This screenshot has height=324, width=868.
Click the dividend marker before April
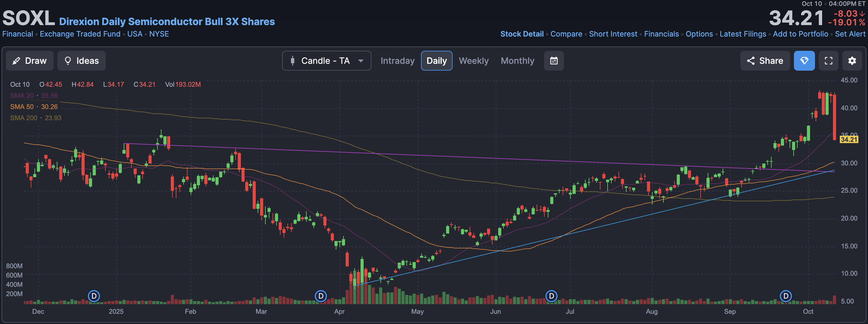pos(321,296)
